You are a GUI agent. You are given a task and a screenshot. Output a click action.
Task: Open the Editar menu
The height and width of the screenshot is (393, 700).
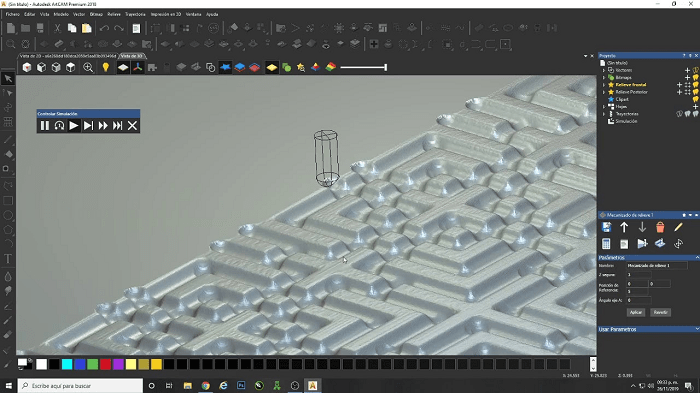click(x=29, y=14)
